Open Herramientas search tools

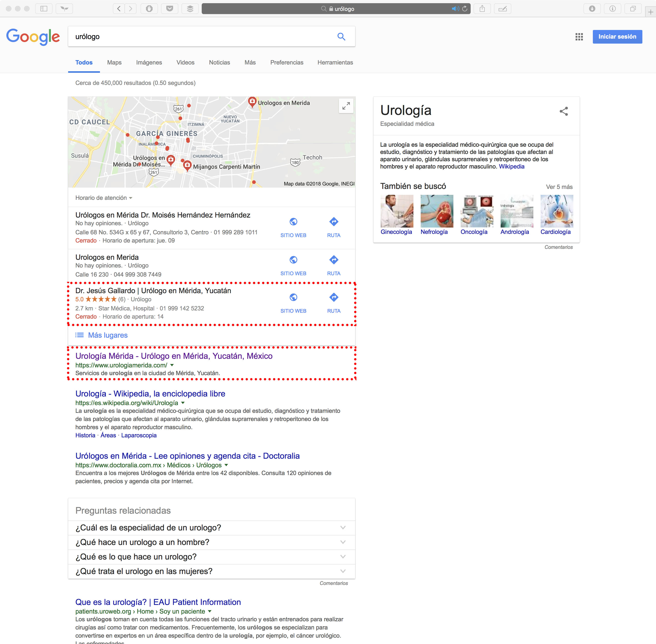335,63
